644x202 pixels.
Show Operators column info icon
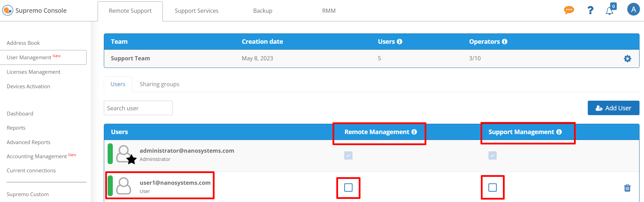(x=505, y=42)
